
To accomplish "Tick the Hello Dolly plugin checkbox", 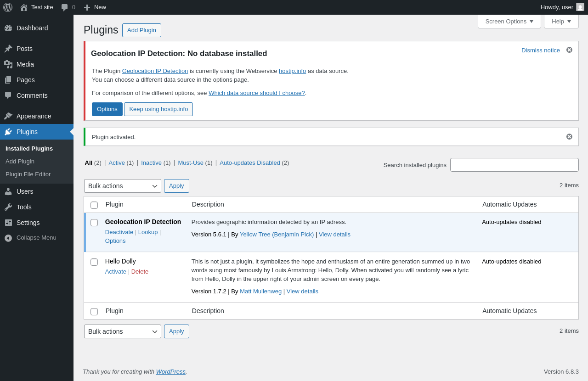I will pyautogui.click(x=94, y=262).
